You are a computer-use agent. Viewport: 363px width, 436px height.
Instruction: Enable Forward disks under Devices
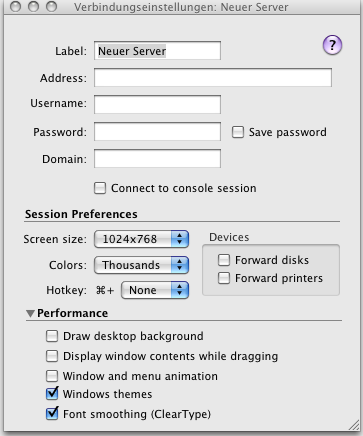coord(224,260)
